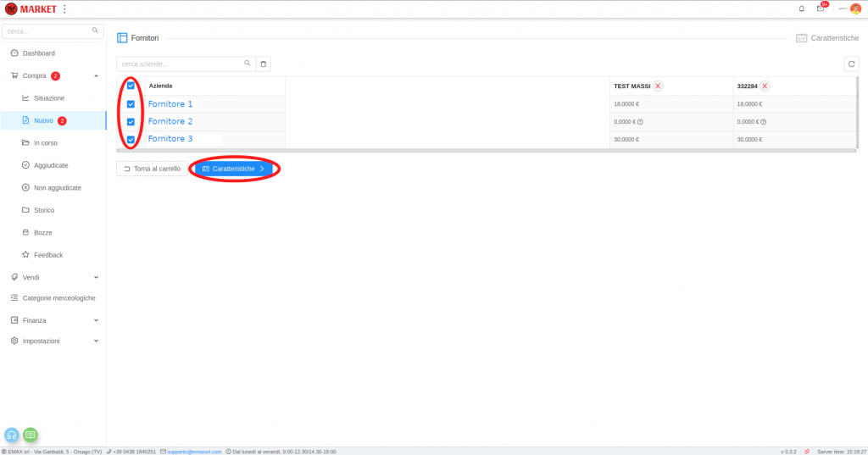Uncheck the Fornitore 1 checkbox
The width and height of the screenshot is (868, 455).
131,104
